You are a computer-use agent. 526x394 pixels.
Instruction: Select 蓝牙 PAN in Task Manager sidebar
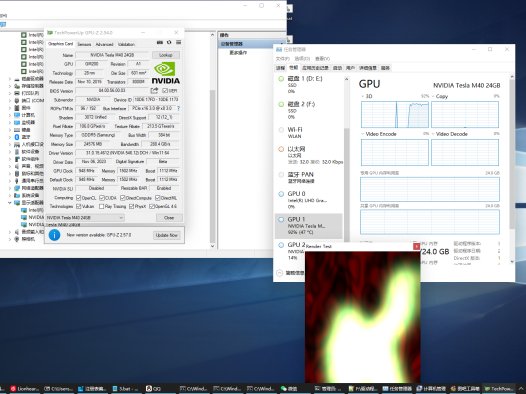[309, 178]
